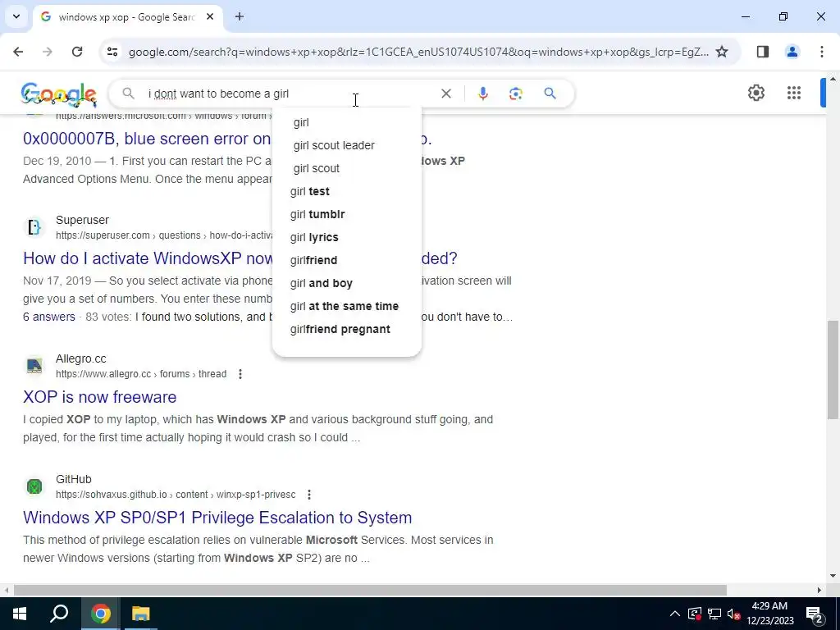The height and width of the screenshot is (630, 840).
Task: Choose the "girl at the same time" suggestion
Action: (x=347, y=307)
